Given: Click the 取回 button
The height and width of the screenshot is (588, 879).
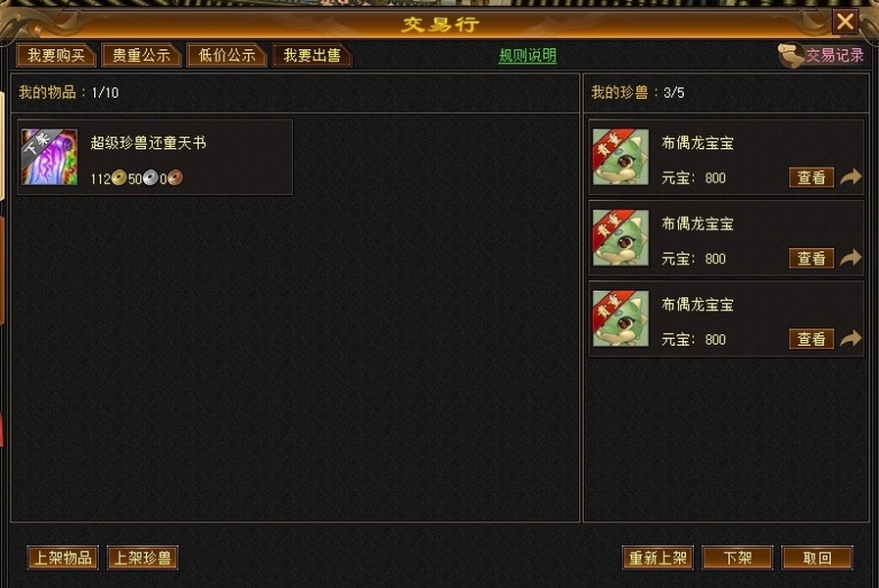Looking at the screenshot, I should (x=817, y=558).
